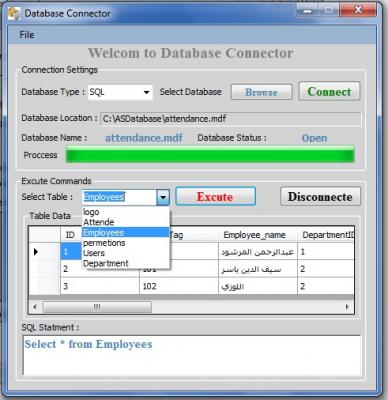388x400 pixels.
Task: Click the Database Location path field
Action: point(230,119)
